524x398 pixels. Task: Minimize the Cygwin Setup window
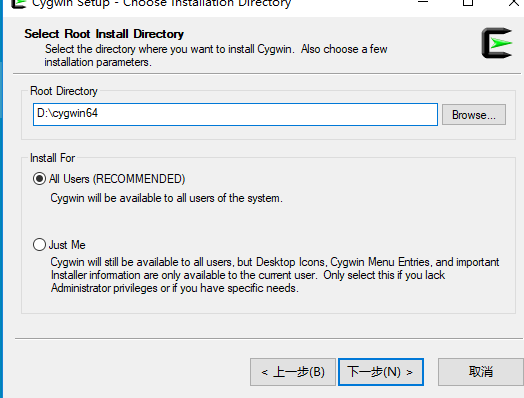tap(423, 3)
